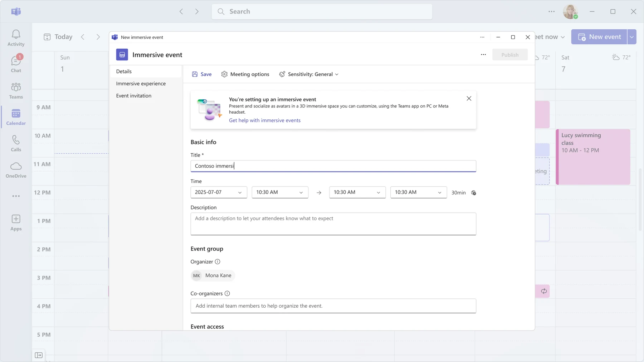Show more apps ellipsis in sidebar
Screen dimensions: 644x362
point(16,196)
